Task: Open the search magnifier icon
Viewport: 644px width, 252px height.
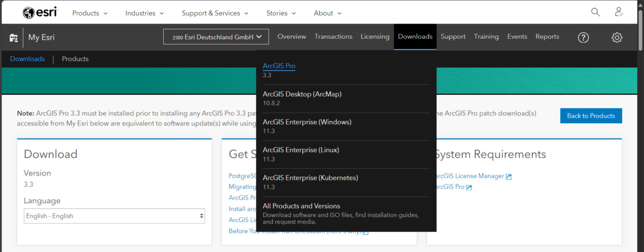Action: coord(595,12)
